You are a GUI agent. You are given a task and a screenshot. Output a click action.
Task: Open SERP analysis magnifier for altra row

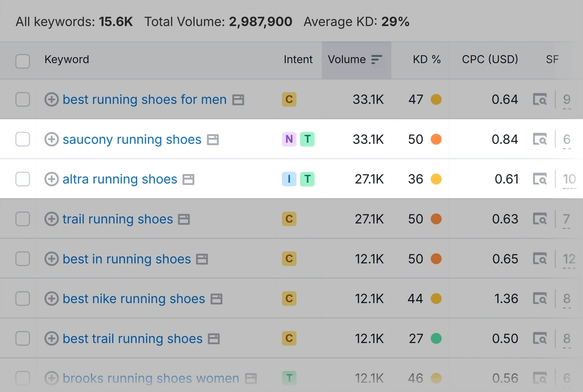click(x=540, y=180)
